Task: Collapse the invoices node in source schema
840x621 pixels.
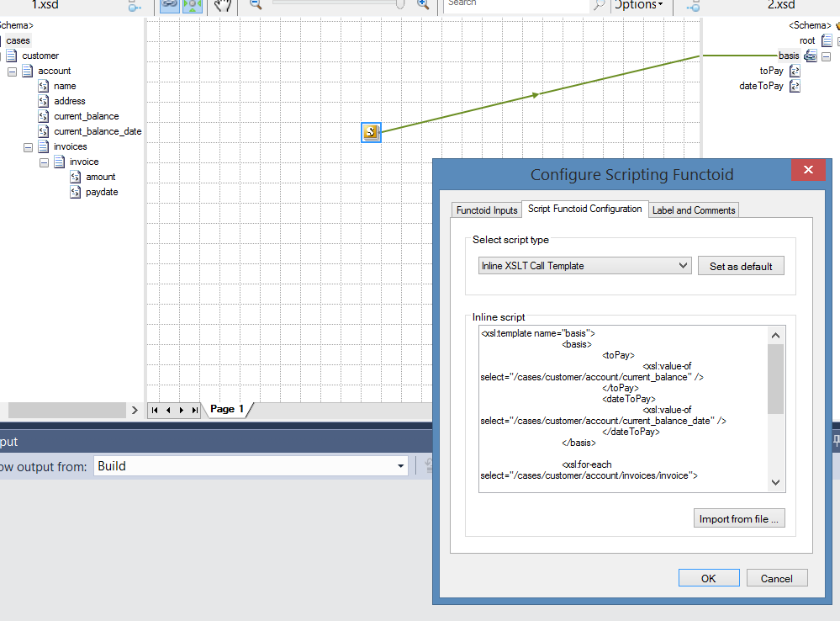Action: (29, 147)
